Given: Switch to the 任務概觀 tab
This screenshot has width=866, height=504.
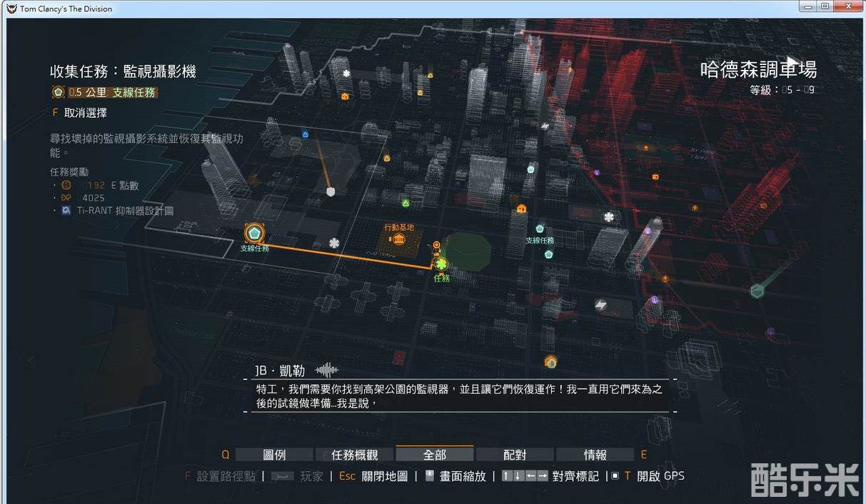Looking at the screenshot, I should click(354, 455).
